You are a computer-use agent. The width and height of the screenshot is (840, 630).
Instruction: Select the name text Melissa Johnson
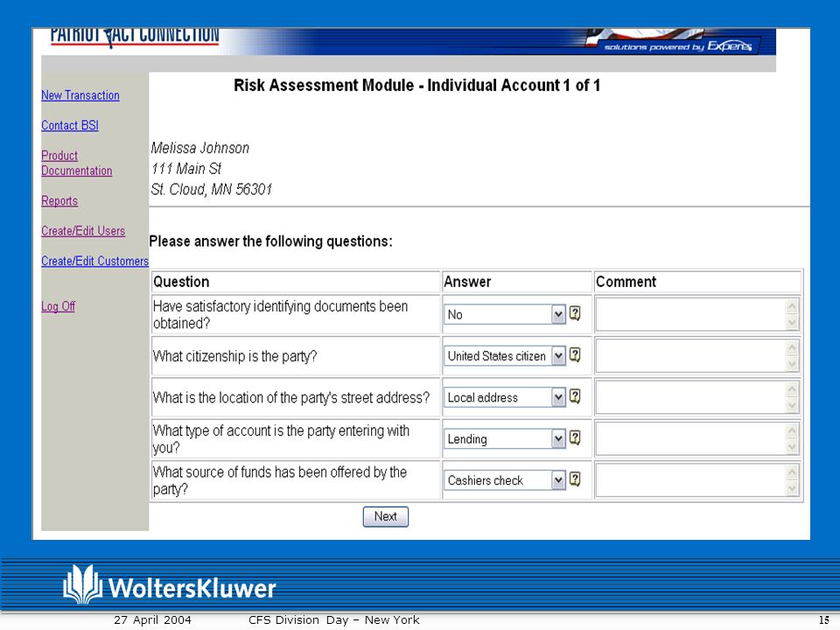pos(199,149)
